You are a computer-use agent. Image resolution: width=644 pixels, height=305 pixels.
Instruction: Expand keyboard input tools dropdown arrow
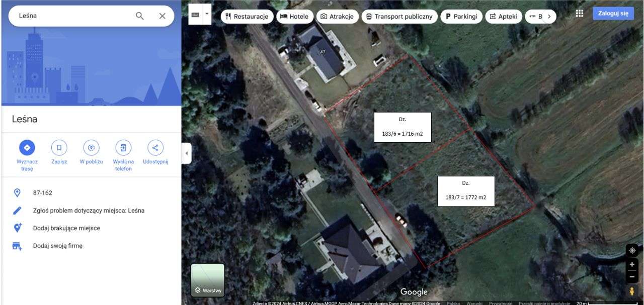pos(207,15)
